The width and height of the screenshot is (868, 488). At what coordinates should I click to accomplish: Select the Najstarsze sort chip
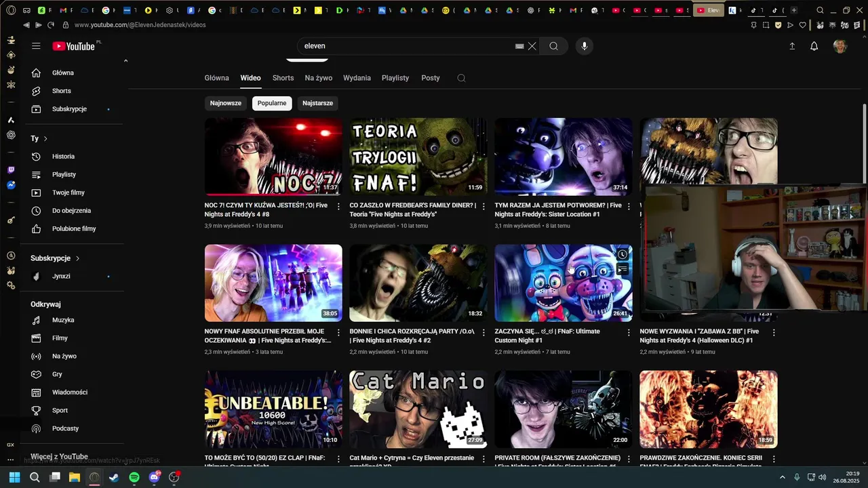click(317, 103)
